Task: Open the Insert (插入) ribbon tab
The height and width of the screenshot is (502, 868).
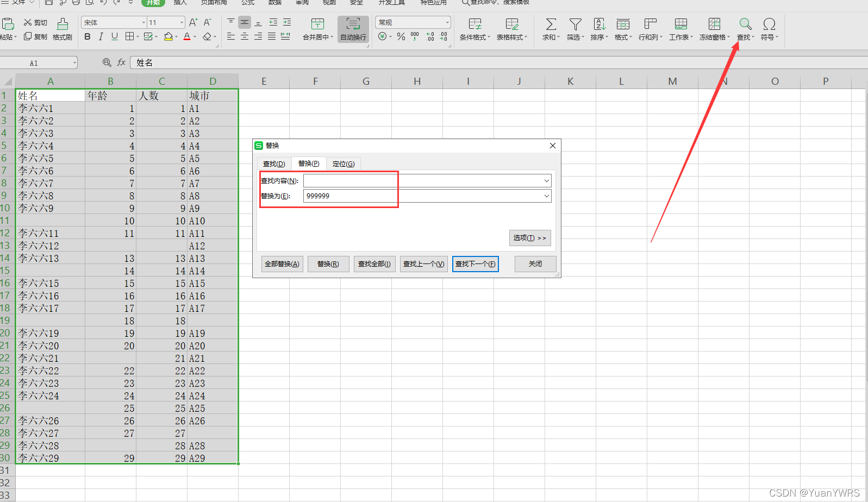Action: (x=180, y=2)
